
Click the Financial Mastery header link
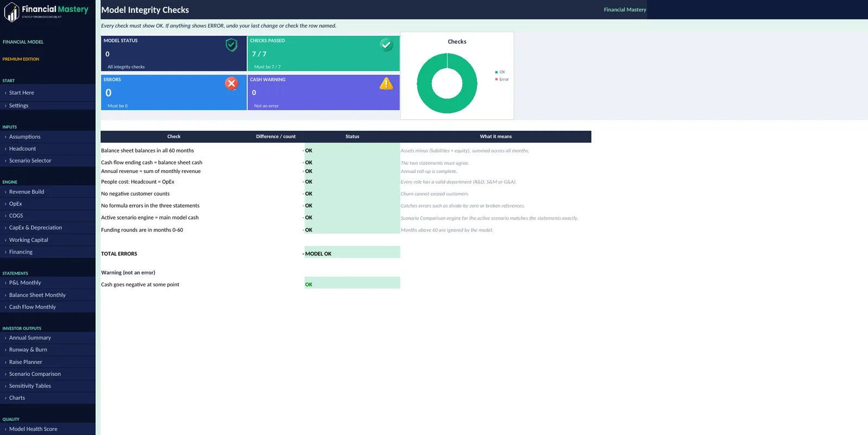click(625, 10)
